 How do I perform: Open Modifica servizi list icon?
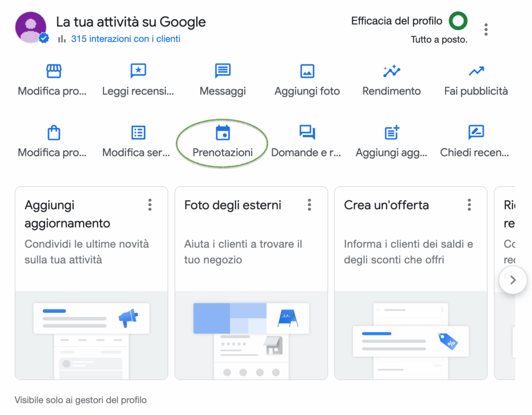[138, 133]
